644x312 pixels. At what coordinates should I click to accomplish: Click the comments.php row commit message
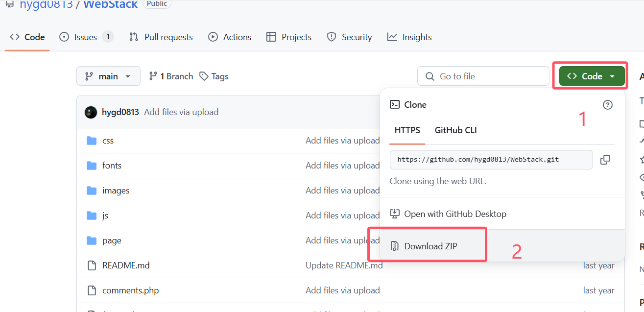[x=343, y=290]
